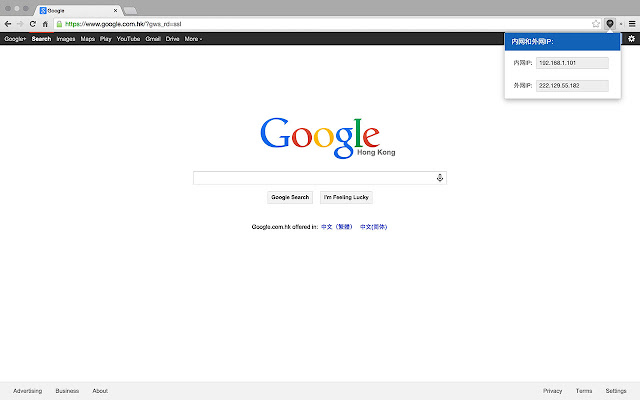
Task: Switch to Traditional Chinese language link
Action: click(337, 227)
